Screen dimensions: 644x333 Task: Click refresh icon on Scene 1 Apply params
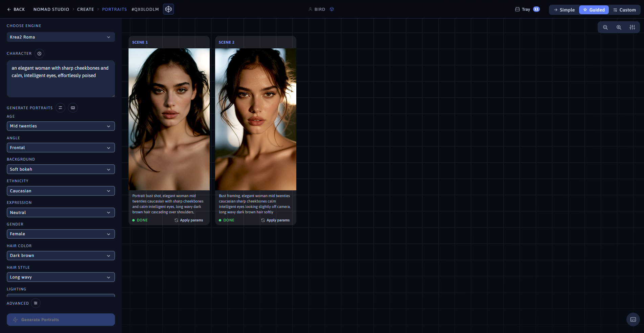tap(176, 220)
